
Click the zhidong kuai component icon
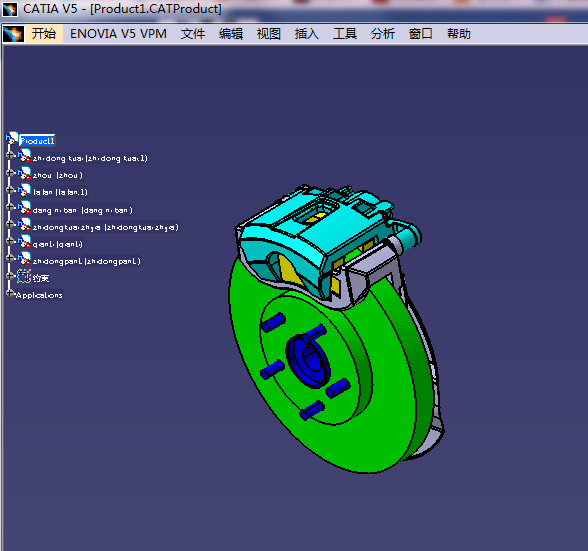[24, 156]
